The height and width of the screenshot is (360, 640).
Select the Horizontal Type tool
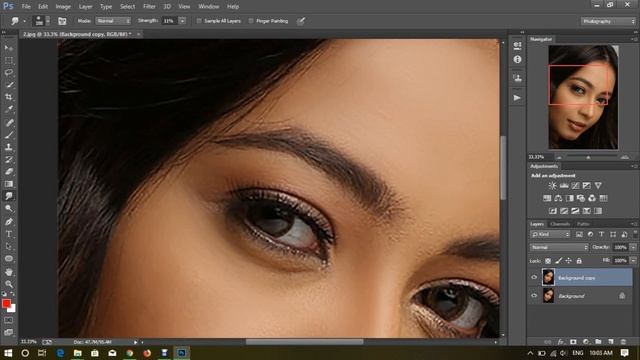(9, 234)
